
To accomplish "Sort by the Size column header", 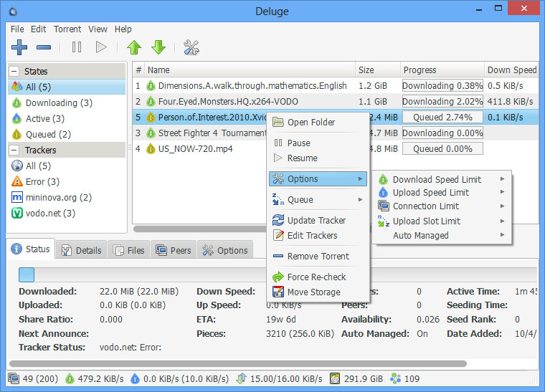I will 378,70.
